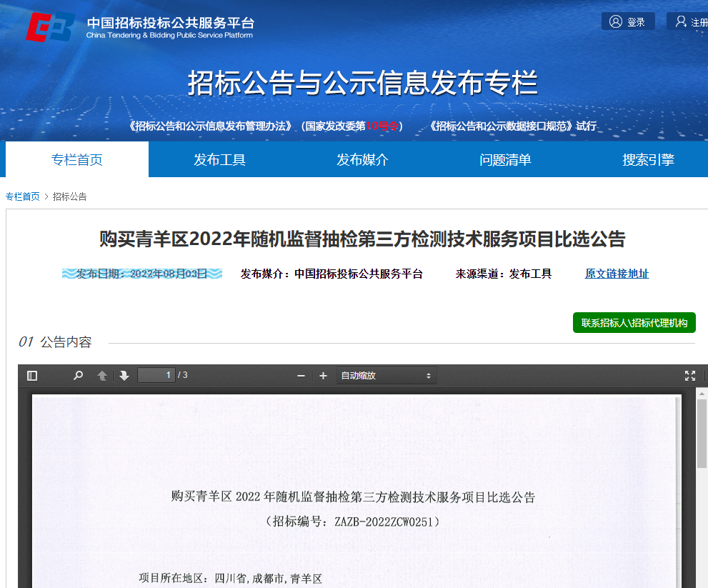708x588 pixels.
Task: Click the 登录 login button
Action: [x=628, y=21]
